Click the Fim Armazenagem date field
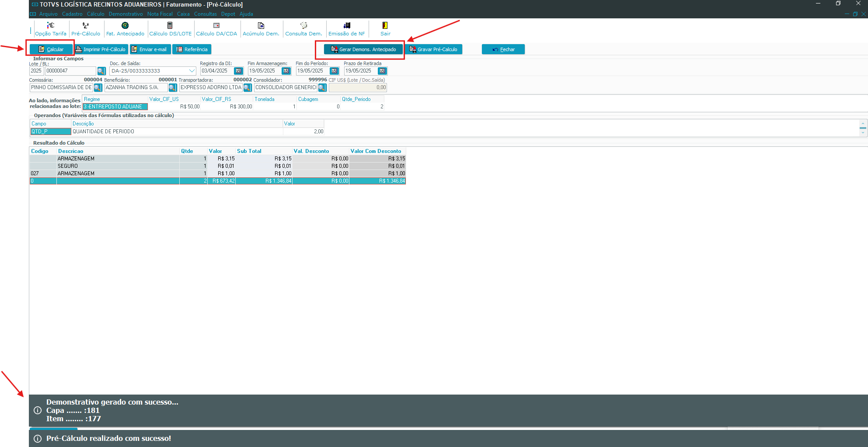 coord(265,71)
